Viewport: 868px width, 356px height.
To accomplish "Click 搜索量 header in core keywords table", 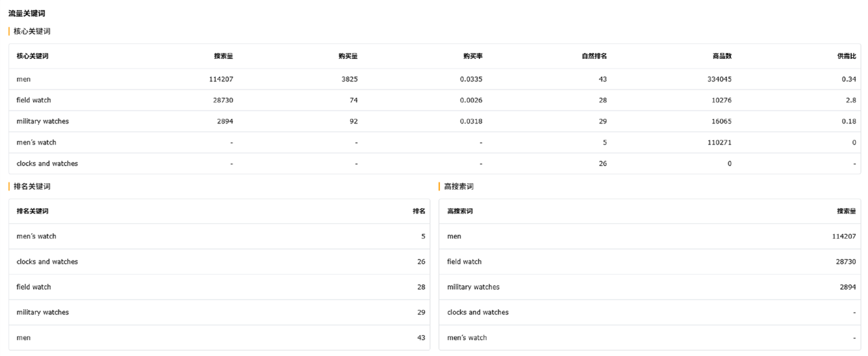I will tap(223, 56).
